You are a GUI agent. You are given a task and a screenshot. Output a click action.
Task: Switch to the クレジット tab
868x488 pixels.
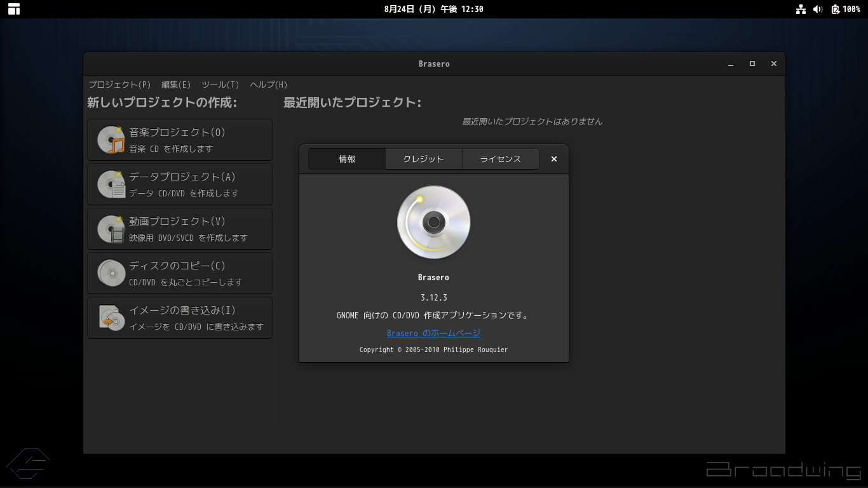click(423, 159)
